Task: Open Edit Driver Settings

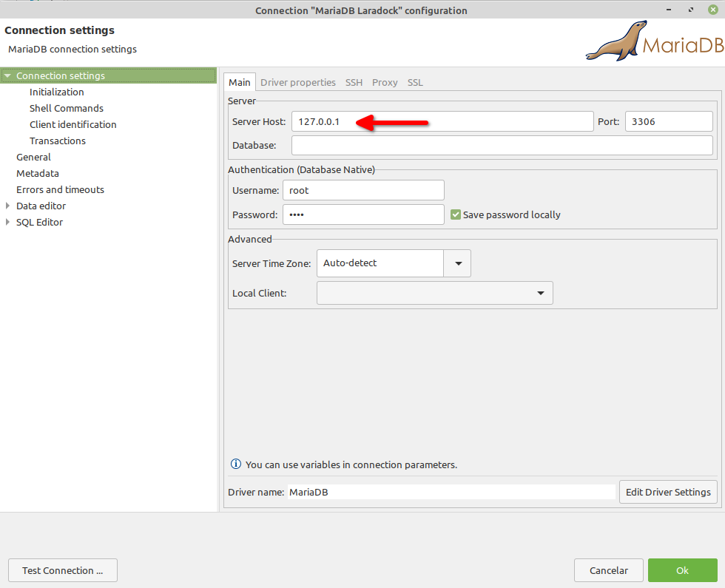Action: [x=668, y=492]
